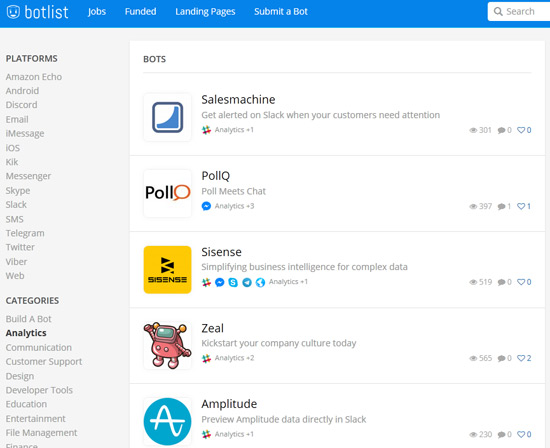Image resolution: width=550 pixels, height=448 pixels.
Task: Select Developer Tools category
Action: pyautogui.click(x=39, y=390)
